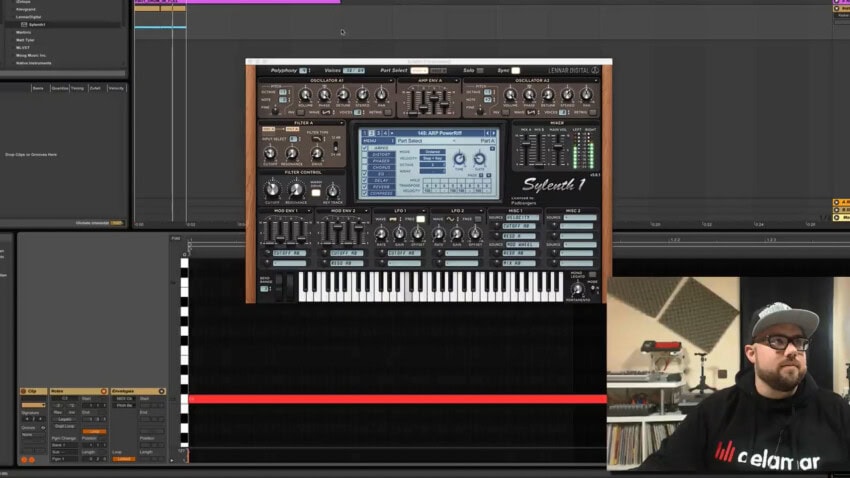Click the ARP PowerRiff preset name
This screenshot has height=478, width=850.
[x=439, y=133]
